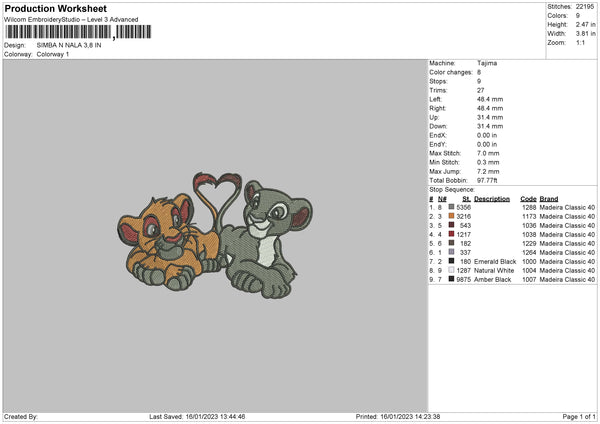Click the Simba and Nala embroidery preview
Image resolution: width=600 pixels, height=424 pixels.
(x=215, y=235)
